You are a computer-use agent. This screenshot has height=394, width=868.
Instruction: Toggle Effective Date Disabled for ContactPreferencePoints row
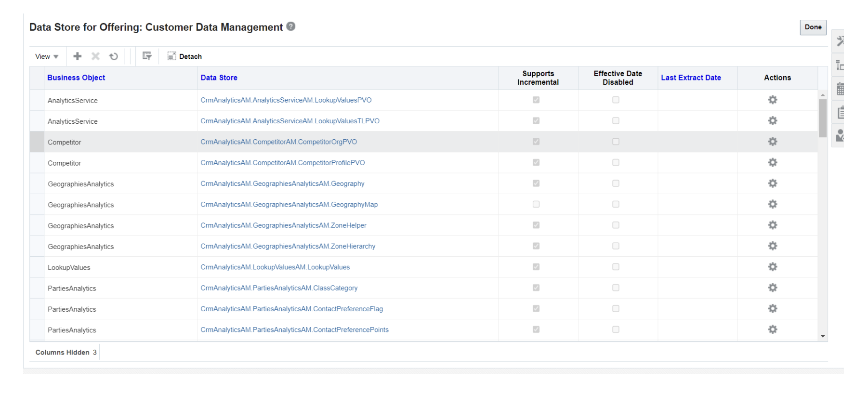pyautogui.click(x=616, y=329)
